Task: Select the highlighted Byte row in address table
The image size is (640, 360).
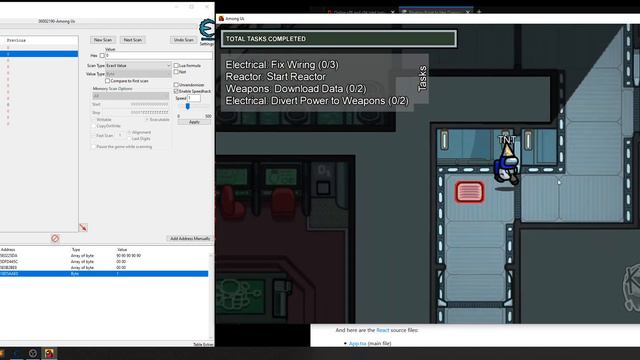Action: (104, 274)
